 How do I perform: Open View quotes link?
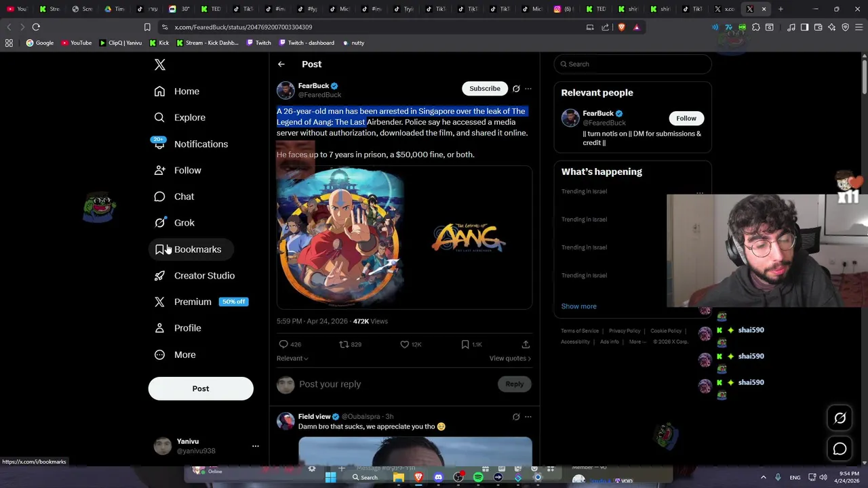coord(510,359)
